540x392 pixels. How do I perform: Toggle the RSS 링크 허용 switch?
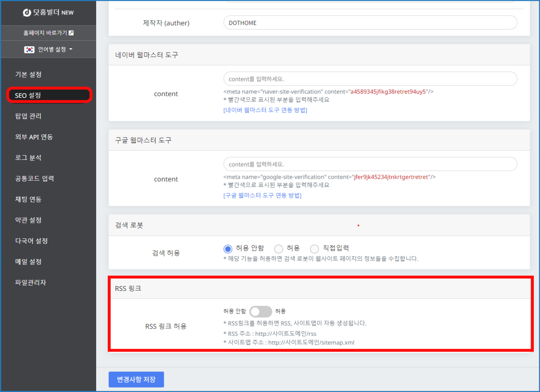point(261,312)
